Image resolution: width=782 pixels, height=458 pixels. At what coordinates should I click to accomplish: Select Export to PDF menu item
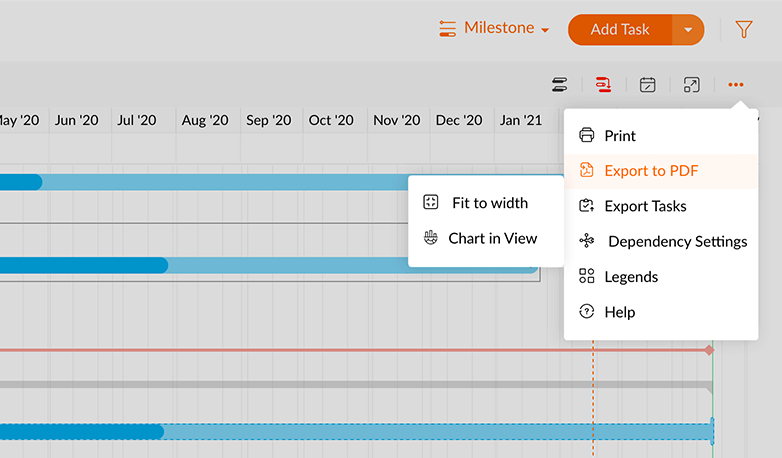click(x=651, y=171)
